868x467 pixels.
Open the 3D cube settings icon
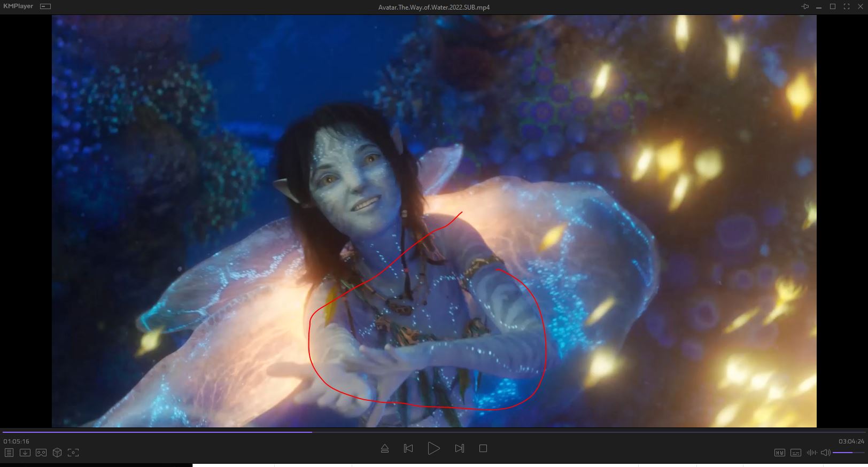point(57,453)
